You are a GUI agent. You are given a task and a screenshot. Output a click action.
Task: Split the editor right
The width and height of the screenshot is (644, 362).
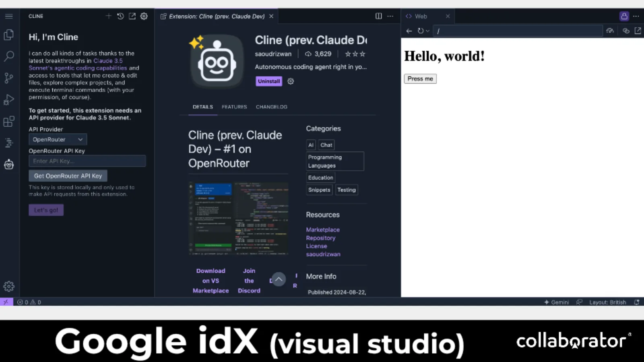[379, 16]
